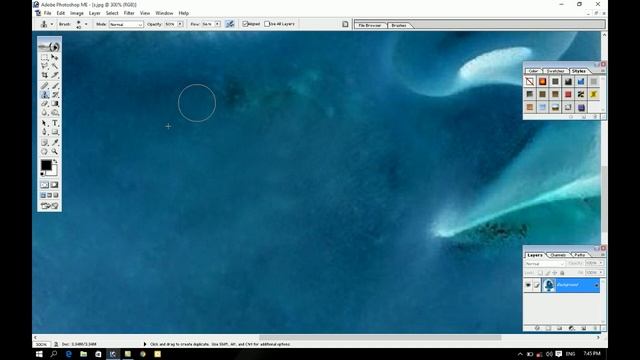This screenshot has width=640, height=360.
Task: Select the Eyedropper tool
Action: tap(55, 142)
